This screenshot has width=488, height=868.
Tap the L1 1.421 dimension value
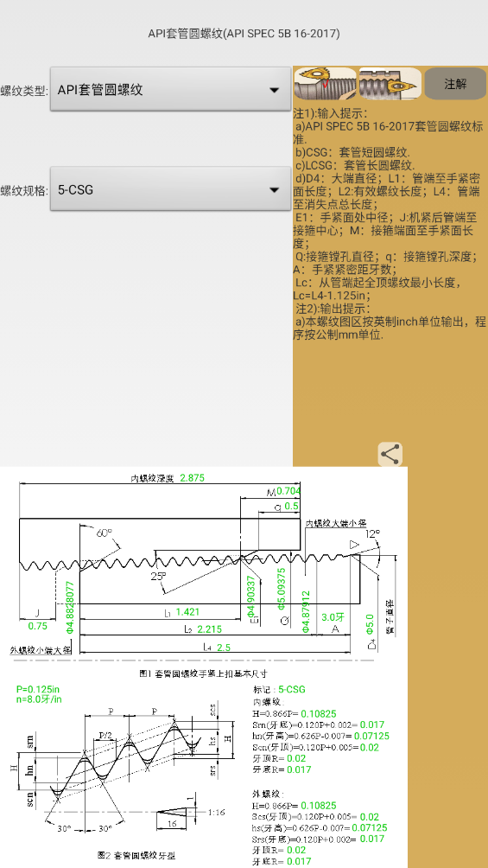pyautogui.click(x=187, y=612)
